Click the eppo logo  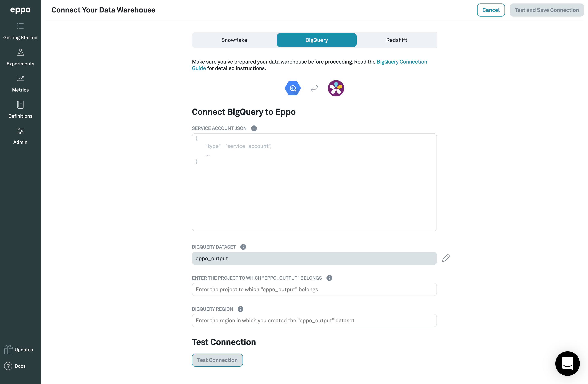(20, 10)
